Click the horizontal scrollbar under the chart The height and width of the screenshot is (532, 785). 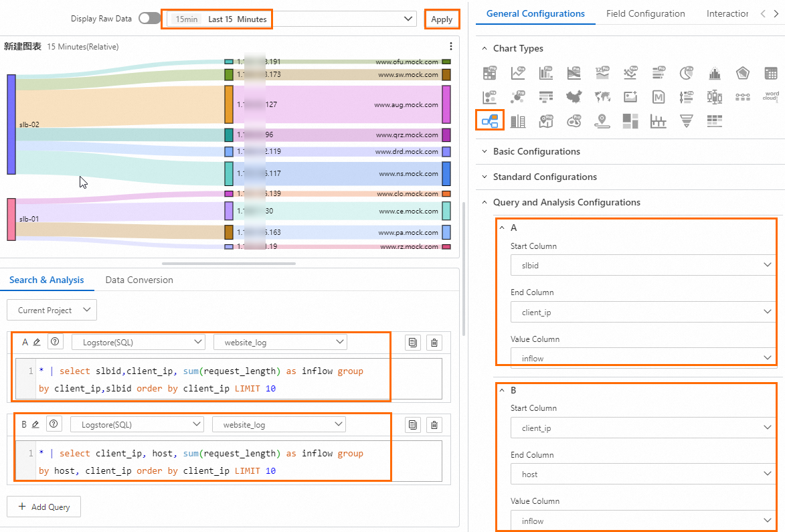229,263
